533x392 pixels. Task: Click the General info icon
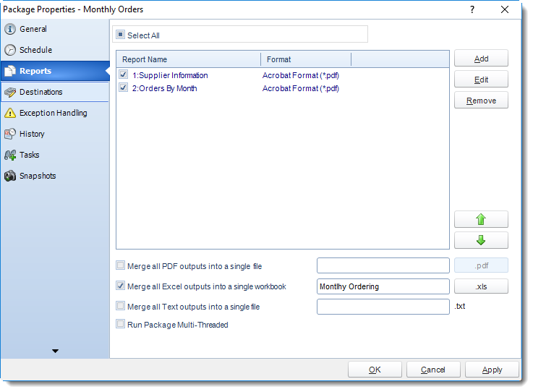10,29
